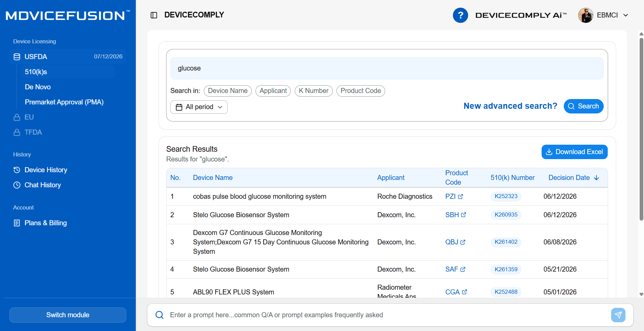Viewport: 644px width, 331px height.
Task: Click the magnifier icon in Search button
Action: [571, 106]
